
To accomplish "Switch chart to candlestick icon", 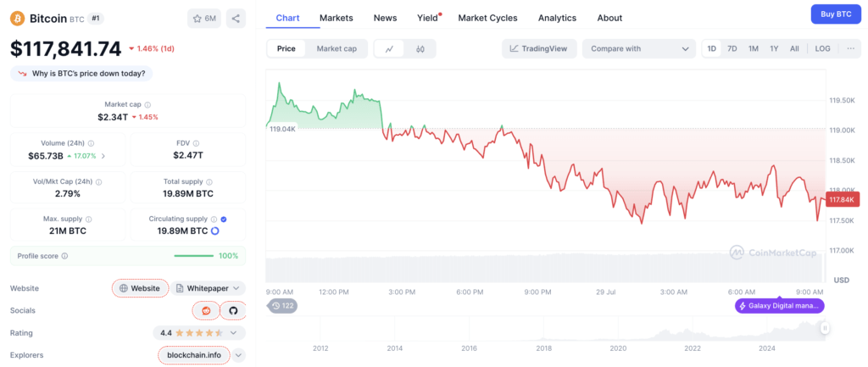I will coord(420,48).
